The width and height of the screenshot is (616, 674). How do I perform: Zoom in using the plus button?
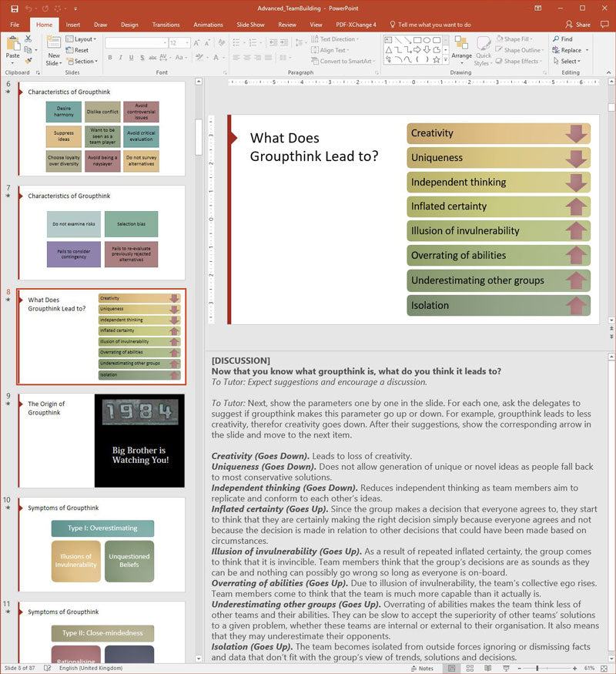(574, 669)
